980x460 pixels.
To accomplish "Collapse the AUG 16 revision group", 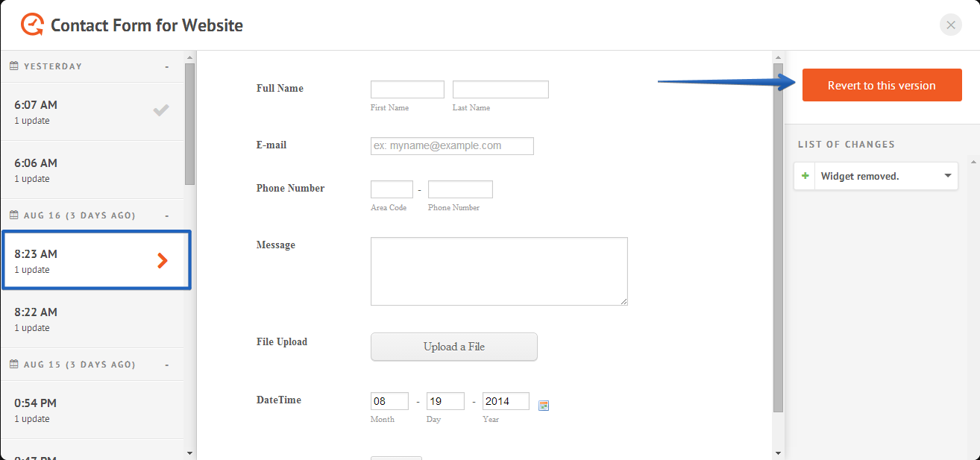I will [x=167, y=216].
